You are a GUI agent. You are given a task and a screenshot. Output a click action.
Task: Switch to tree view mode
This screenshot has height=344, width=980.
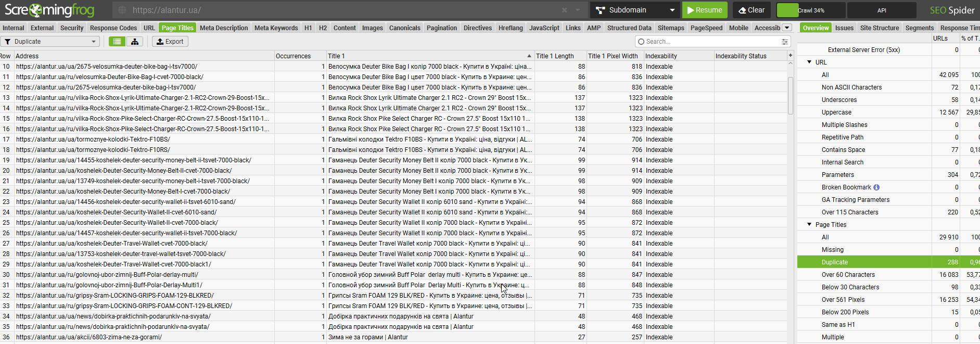click(x=135, y=42)
